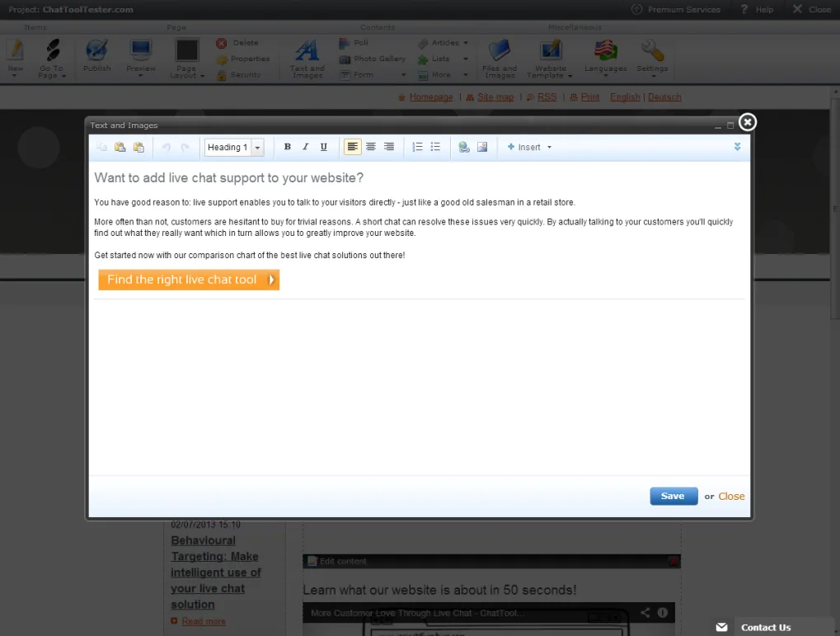Open the Insert dropdown menu
This screenshot has width=840, height=636.
pos(529,147)
